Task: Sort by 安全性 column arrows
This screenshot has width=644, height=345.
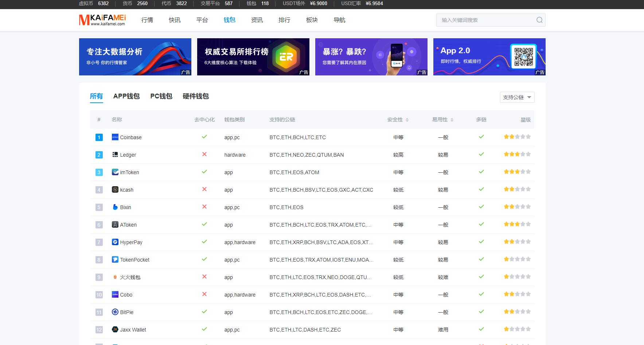Action: [407, 120]
